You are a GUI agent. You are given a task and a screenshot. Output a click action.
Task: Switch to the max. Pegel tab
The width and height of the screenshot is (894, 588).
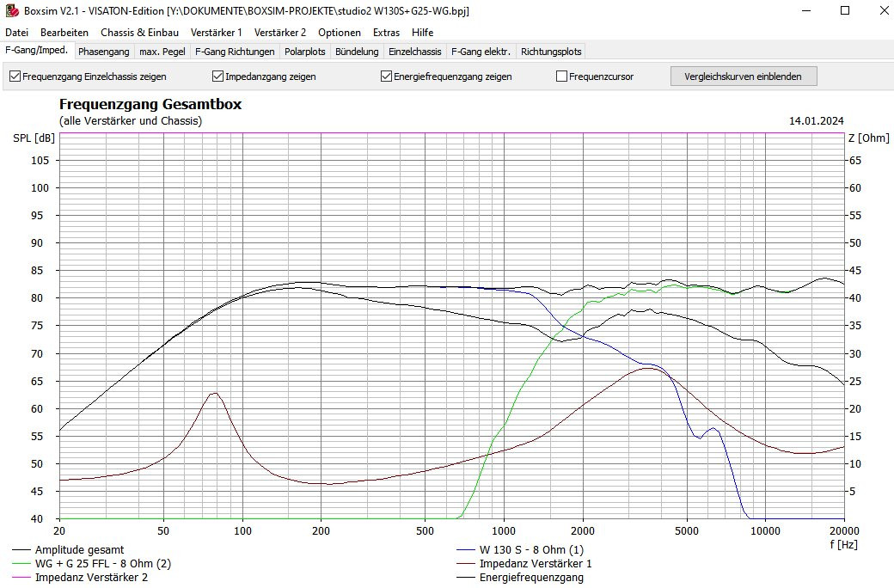[162, 52]
